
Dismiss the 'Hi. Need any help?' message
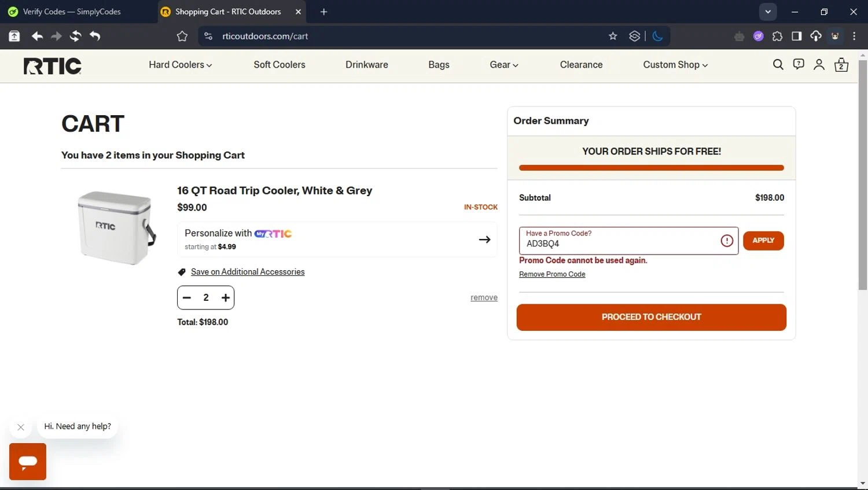tap(21, 428)
